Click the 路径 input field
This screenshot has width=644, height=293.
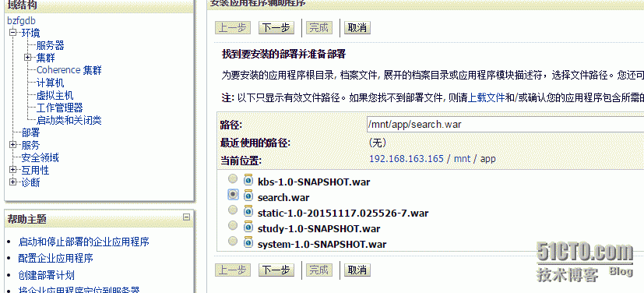click(505, 124)
